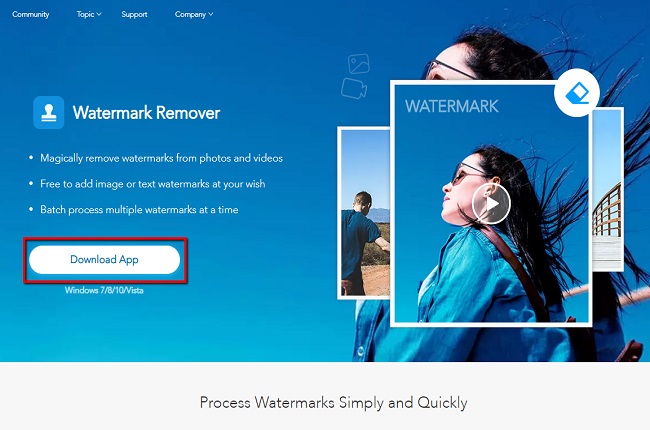Select the left thumbnail of man walking
Image resolution: width=650 pixels, height=430 pixels.
(364, 213)
